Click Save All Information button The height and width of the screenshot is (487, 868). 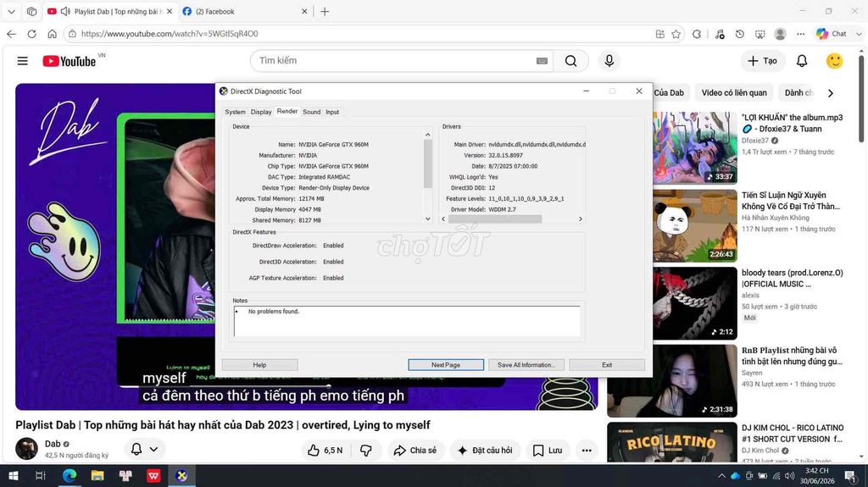click(x=526, y=365)
